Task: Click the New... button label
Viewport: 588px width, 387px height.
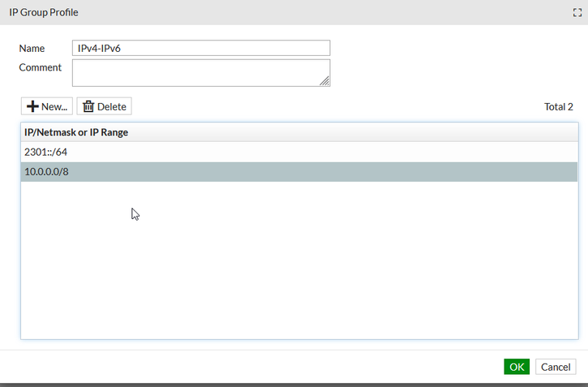Action: [54, 106]
